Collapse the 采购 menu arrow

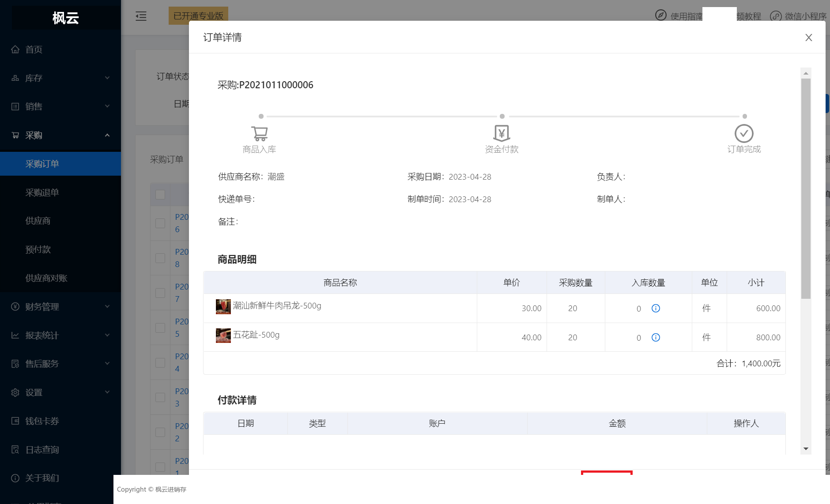(107, 135)
